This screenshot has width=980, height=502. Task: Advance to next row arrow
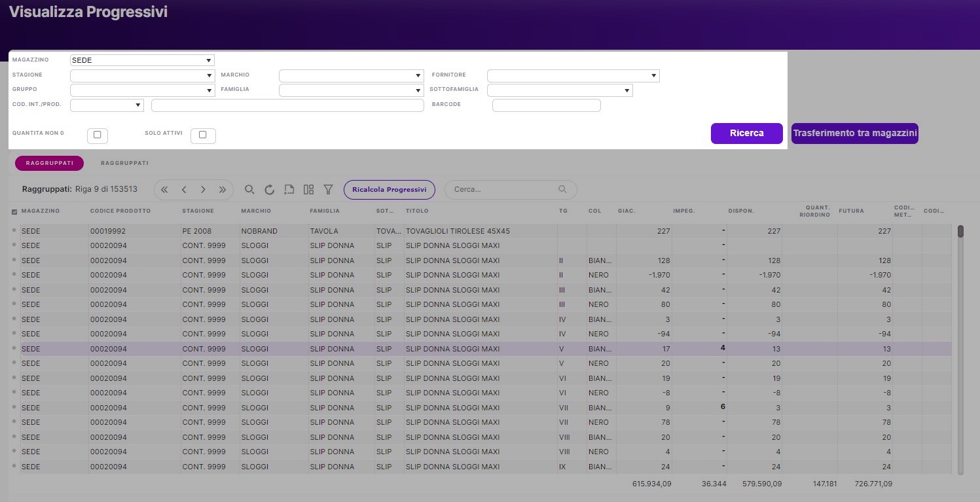point(203,190)
